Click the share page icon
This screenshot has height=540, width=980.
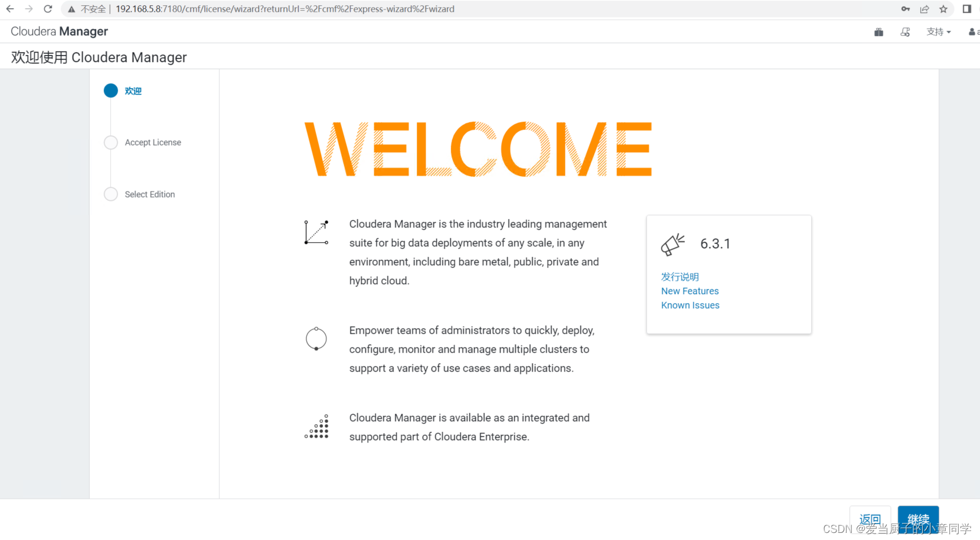point(925,9)
